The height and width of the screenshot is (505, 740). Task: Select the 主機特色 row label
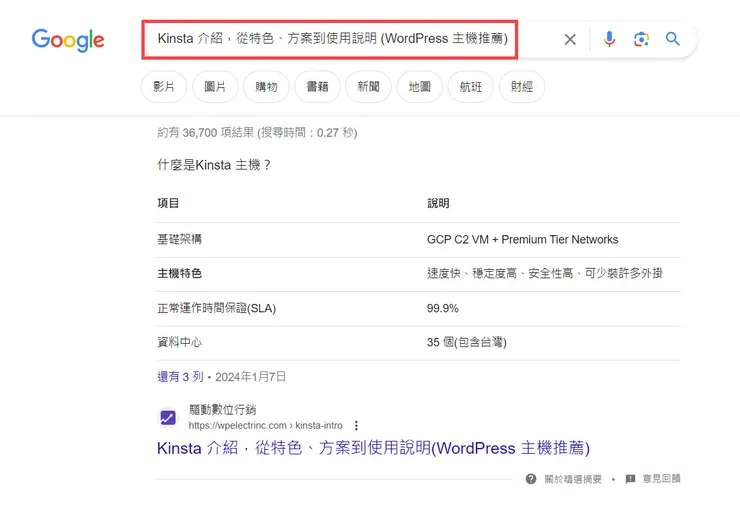pyautogui.click(x=179, y=274)
